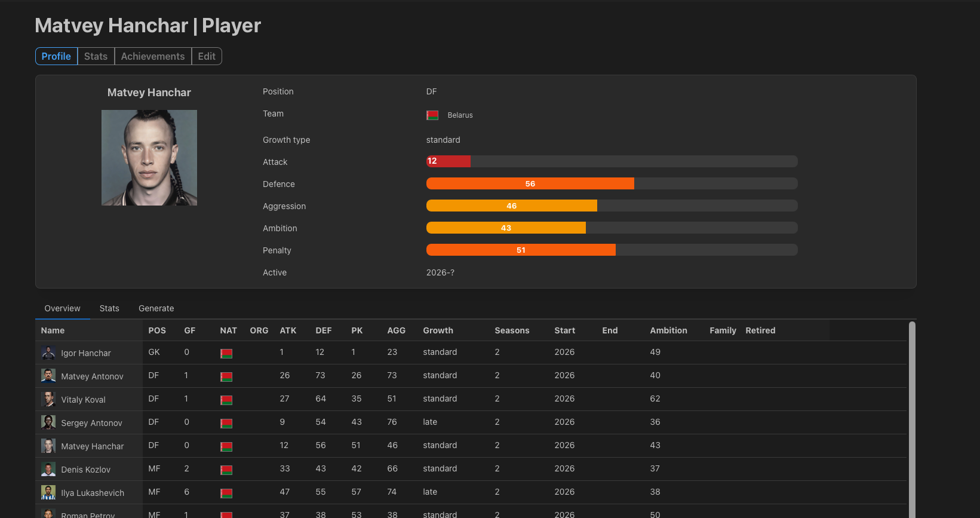This screenshot has height=518, width=980.
Task: Select the Generate sub-tab above the table
Action: coord(156,308)
